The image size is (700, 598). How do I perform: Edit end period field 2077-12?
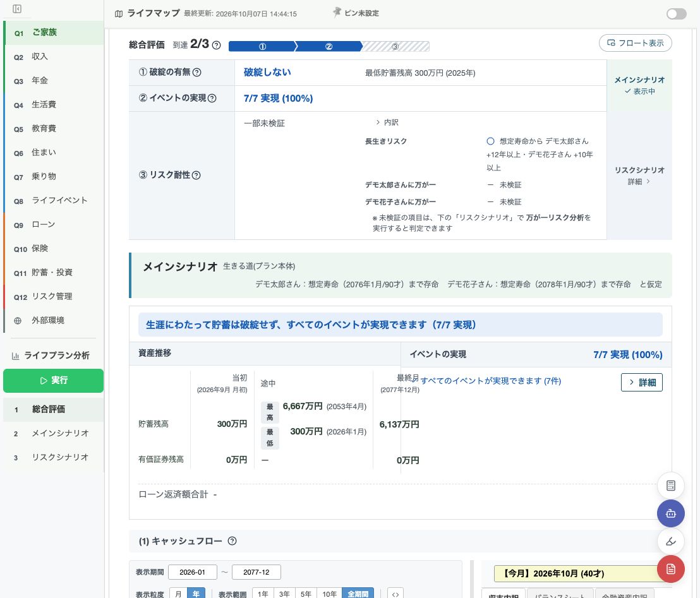point(256,572)
